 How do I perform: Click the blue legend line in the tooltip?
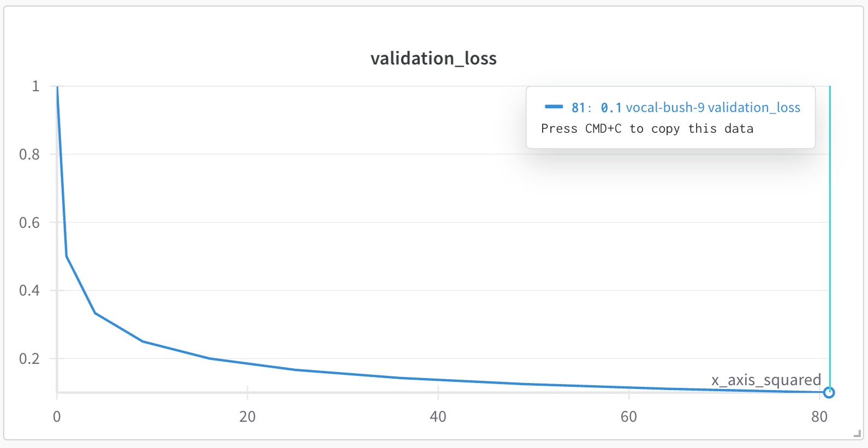pos(554,107)
